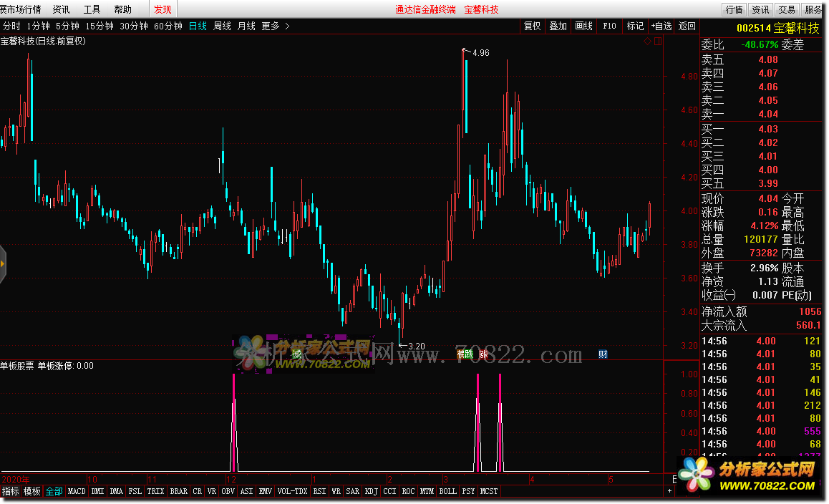This screenshot has height=504, width=829.
Task: Choose the SAR indicator
Action: point(353,491)
